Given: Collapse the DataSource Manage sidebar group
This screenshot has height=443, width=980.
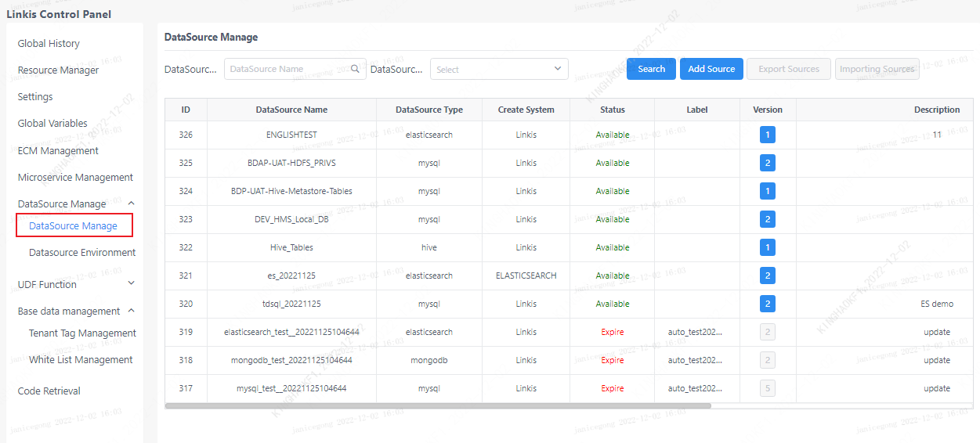Looking at the screenshot, I should pyautogui.click(x=131, y=203).
